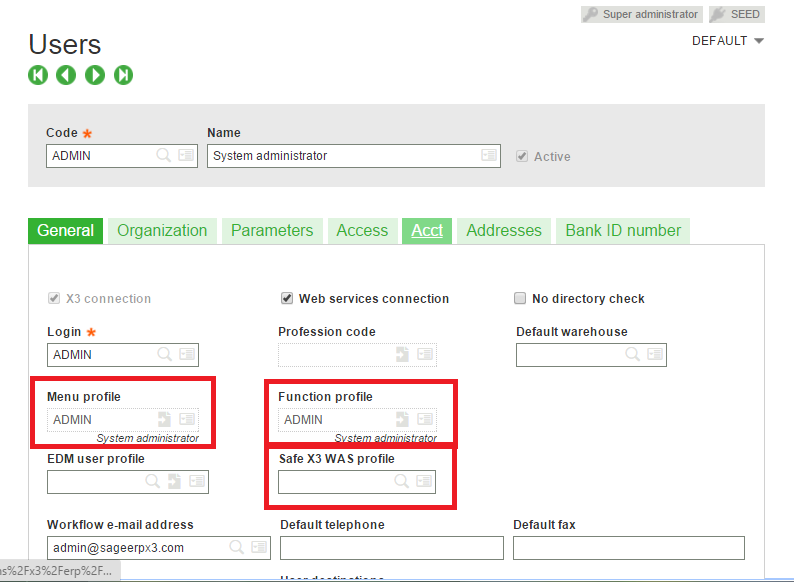This screenshot has width=794, height=582.
Task: Open actions card icon in Default warehouse
Action: pos(655,354)
